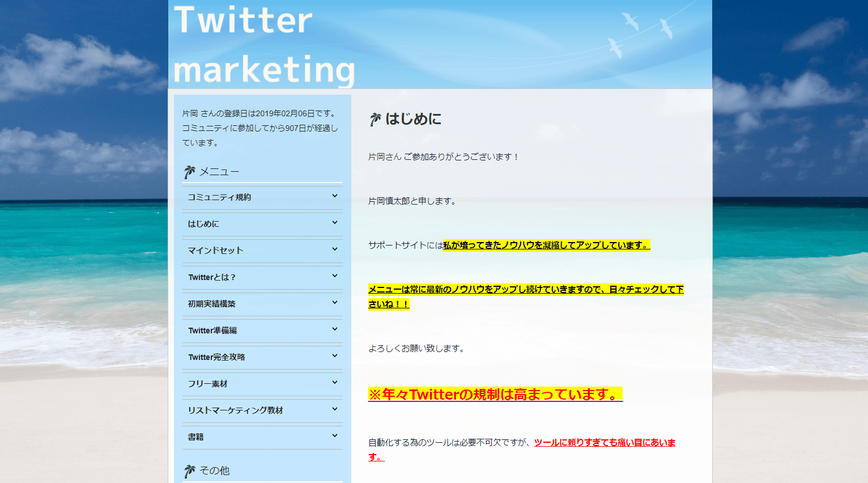Select Twitter準備編 in the sidebar menu
The height and width of the screenshot is (483, 868).
coord(212,331)
